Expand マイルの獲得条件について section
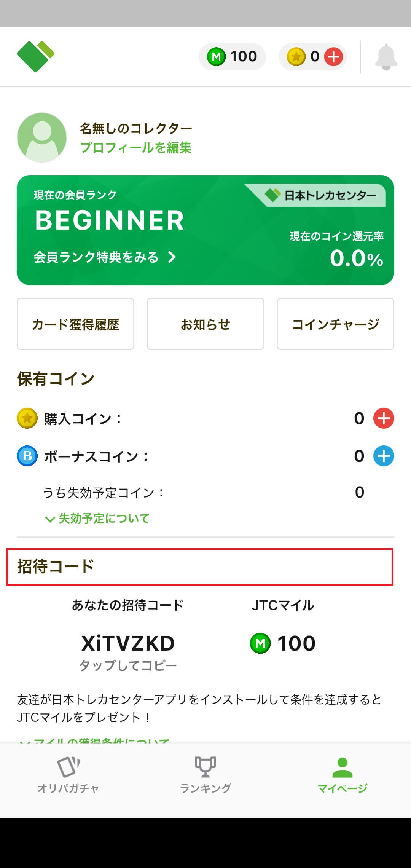411x868 pixels. pyautogui.click(x=95, y=739)
